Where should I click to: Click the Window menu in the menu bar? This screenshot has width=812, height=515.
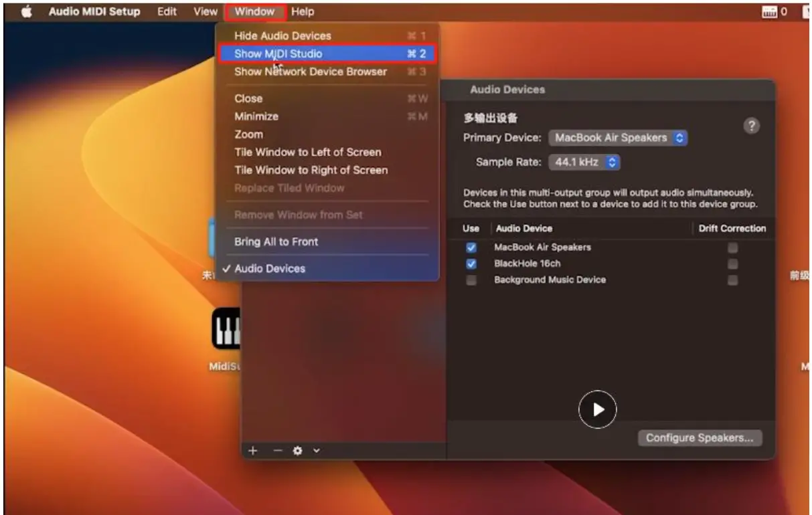click(x=255, y=11)
